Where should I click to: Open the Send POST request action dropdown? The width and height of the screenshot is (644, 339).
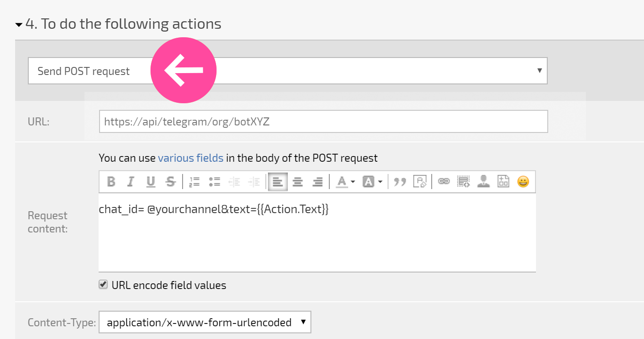pos(287,71)
